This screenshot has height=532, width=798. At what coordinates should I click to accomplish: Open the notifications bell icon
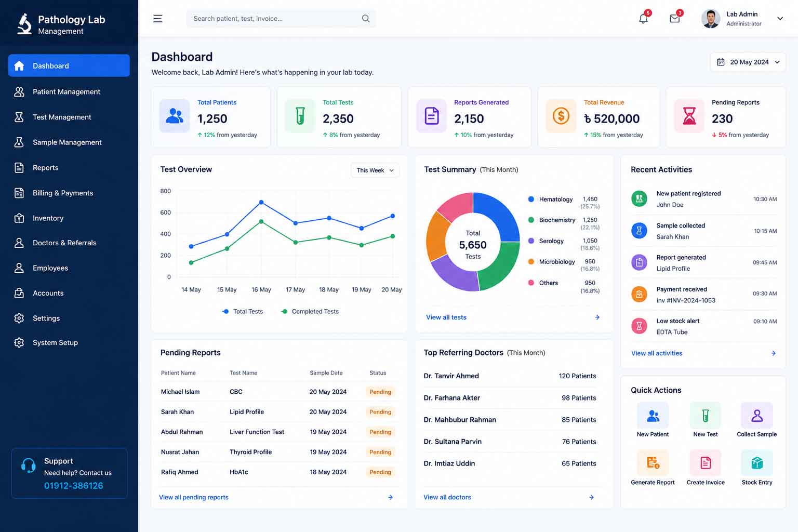point(643,19)
